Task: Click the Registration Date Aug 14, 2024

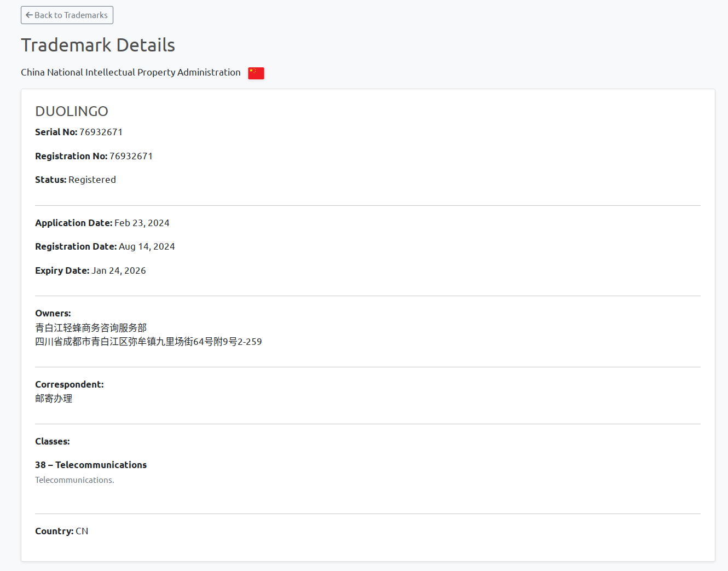Action: pos(147,246)
